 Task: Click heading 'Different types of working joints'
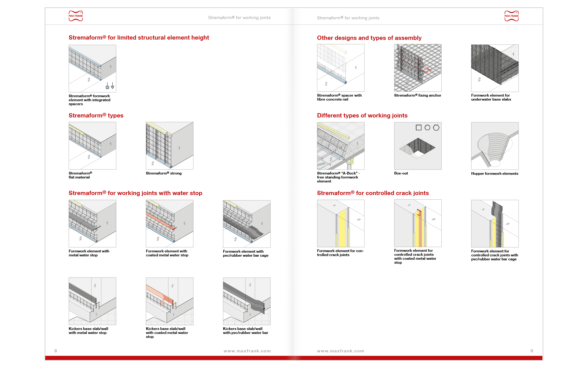coord(362,115)
